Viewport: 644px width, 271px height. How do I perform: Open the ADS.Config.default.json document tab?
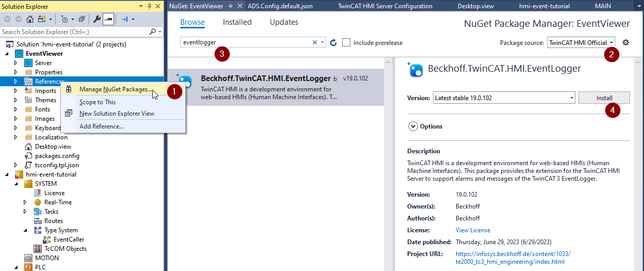tap(280, 6)
